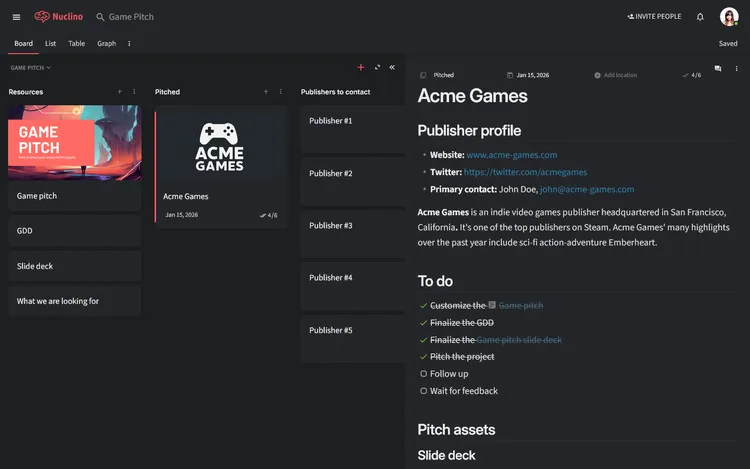Click the Acme Games card title

186,196
